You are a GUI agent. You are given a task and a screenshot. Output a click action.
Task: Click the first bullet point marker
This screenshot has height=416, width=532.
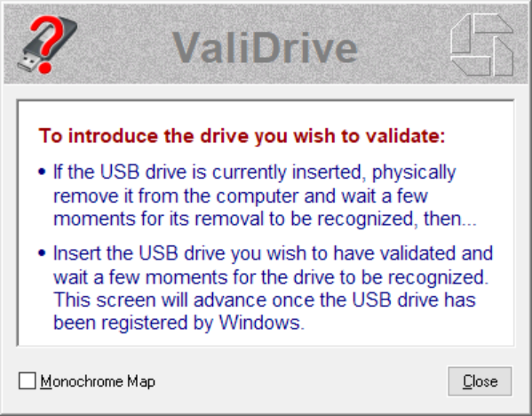pyautogui.click(x=42, y=172)
